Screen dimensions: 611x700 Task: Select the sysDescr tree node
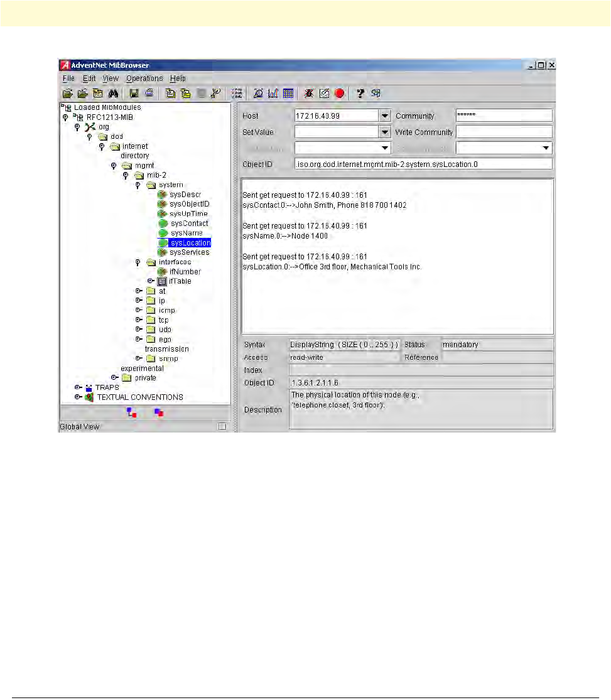click(185, 195)
